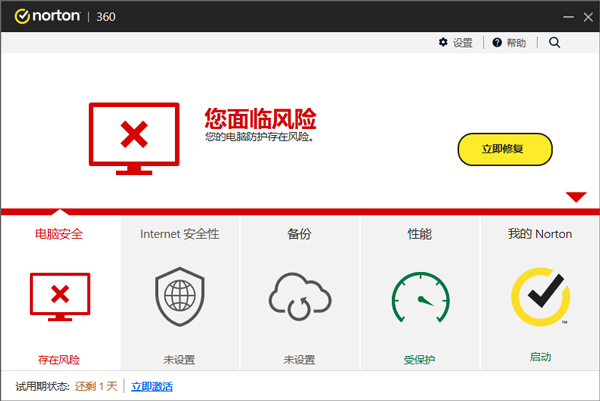Expand details with the red down triangle
Screen dimensions: 600x401
click(x=576, y=197)
